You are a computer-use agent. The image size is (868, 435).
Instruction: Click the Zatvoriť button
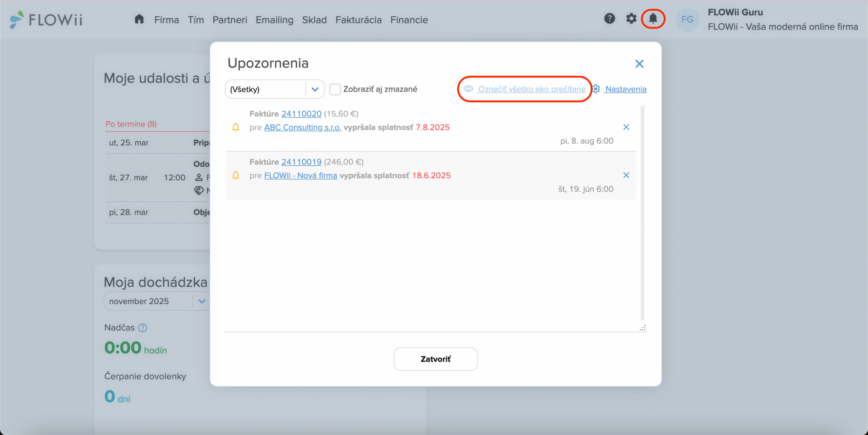tap(435, 359)
